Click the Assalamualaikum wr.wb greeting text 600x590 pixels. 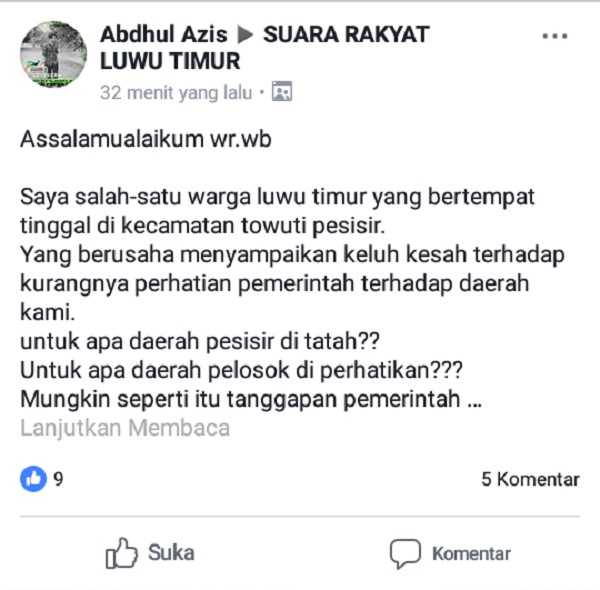(146, 139)
